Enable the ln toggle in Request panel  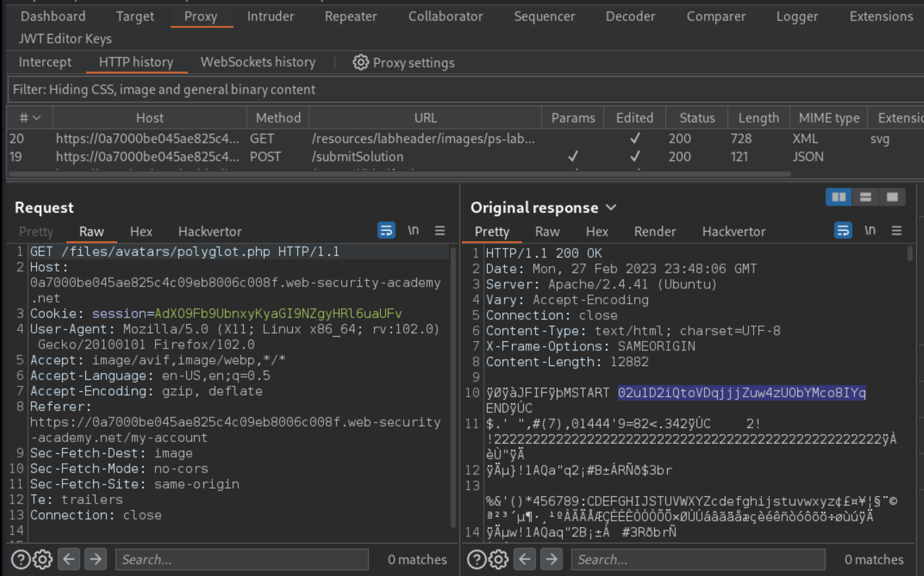coord(413,231)
